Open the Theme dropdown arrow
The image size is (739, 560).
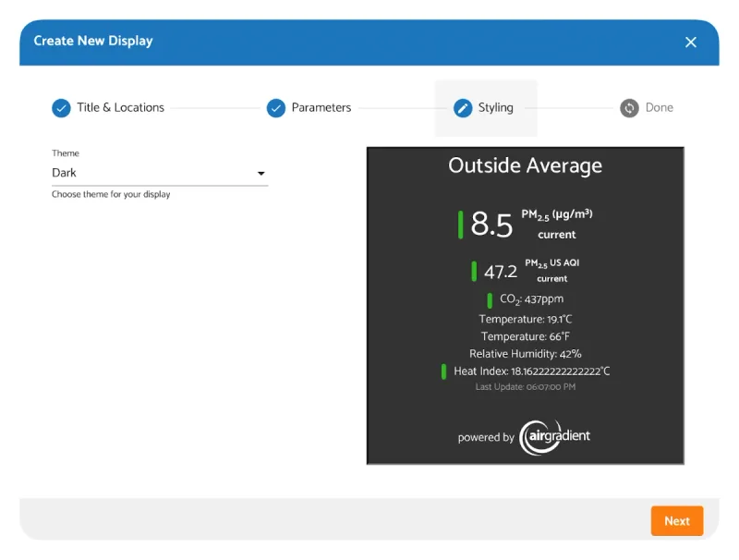[x=260, y=174]
